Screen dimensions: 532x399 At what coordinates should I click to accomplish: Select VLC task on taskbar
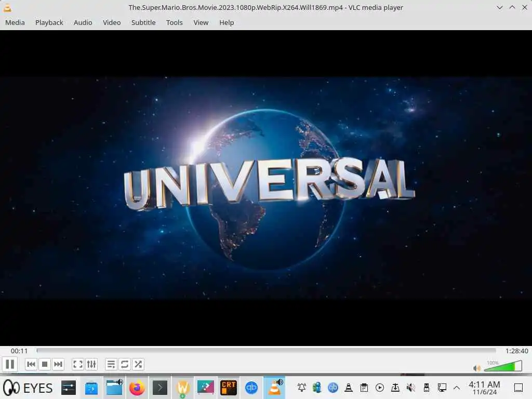[274, 388]
